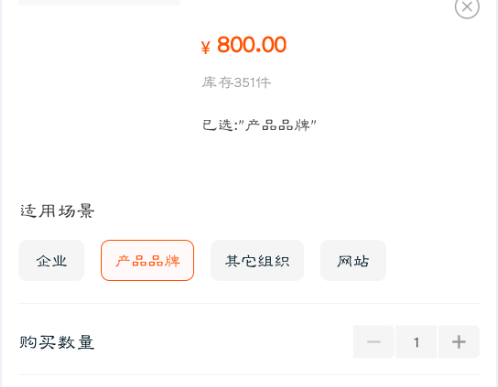Focus the purchase quantity field showing 1
This screenshot has height=387, width=498.
click(416, 342)
